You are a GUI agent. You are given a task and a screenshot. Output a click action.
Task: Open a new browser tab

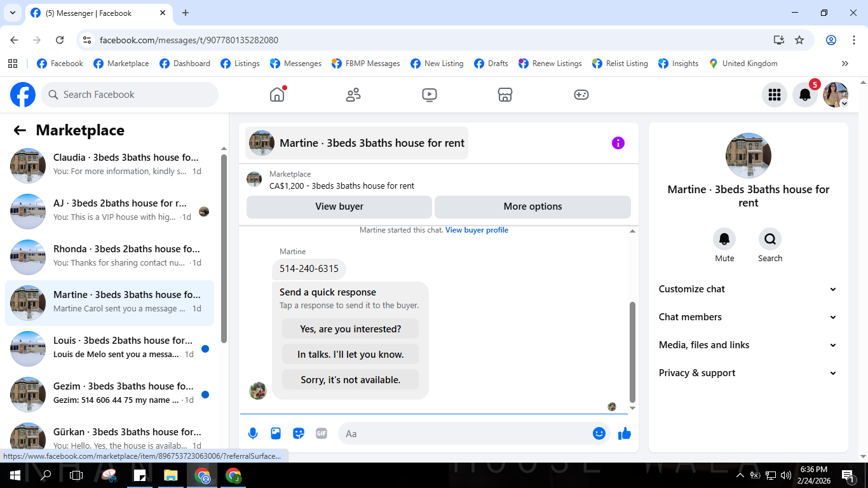coord(186,13)
